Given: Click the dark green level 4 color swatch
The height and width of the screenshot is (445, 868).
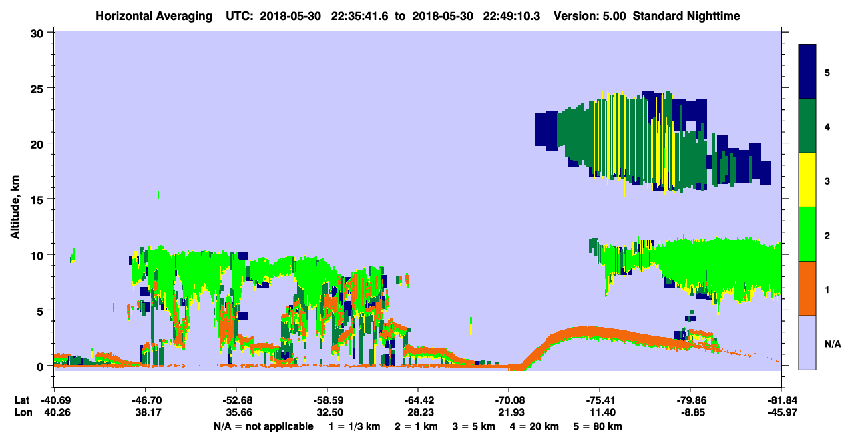Looking at the screenshot, I should point(807,126).
